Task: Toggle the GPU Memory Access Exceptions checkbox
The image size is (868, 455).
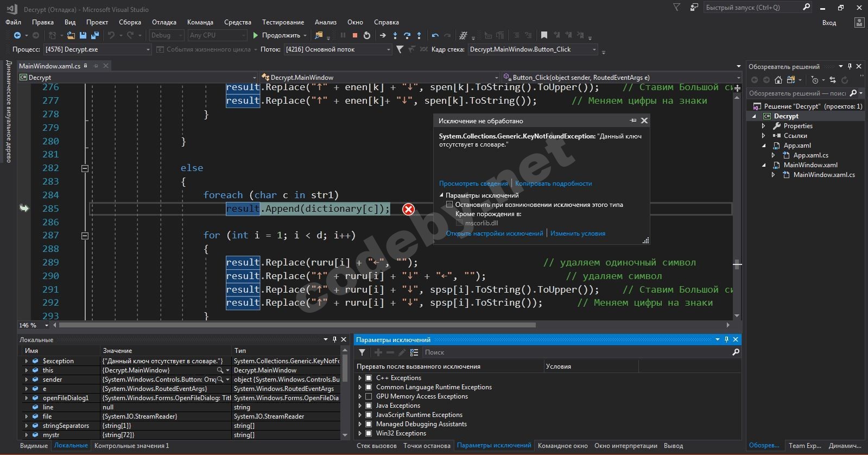Action: click(x=369, y=396)
